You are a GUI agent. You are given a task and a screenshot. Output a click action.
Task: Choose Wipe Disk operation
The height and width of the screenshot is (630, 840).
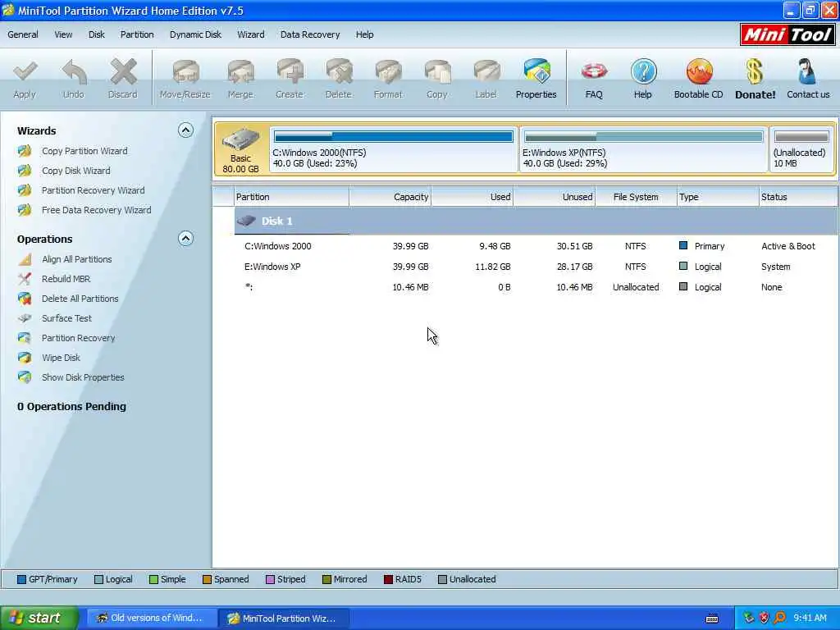pos(61,358)
